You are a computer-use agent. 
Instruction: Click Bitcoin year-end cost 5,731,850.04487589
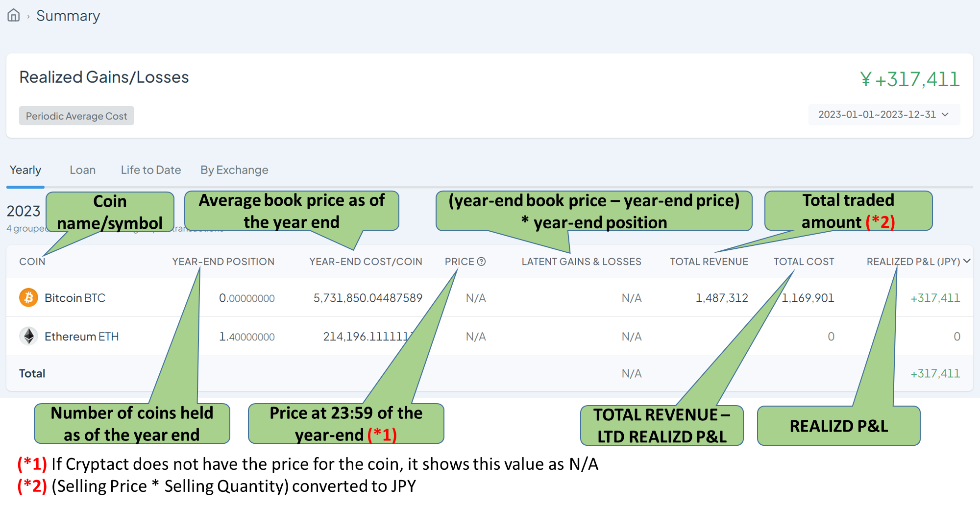coord(368,298)
